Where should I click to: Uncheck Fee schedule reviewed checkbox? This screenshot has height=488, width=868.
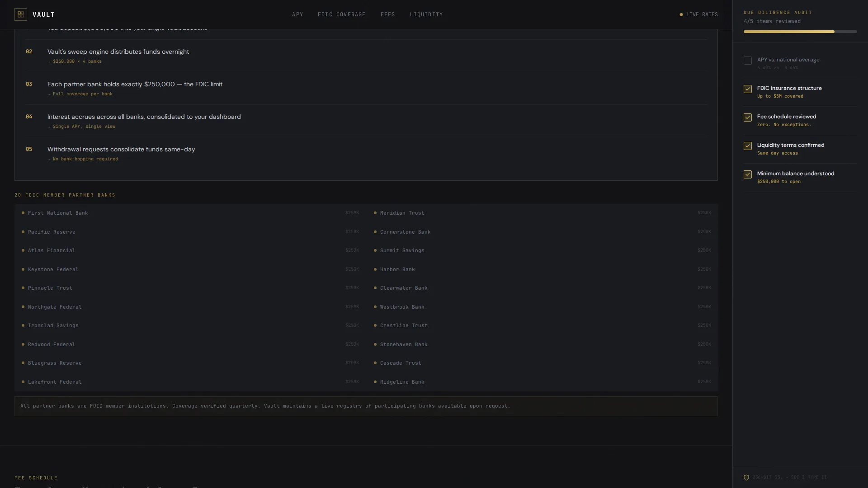point(748,117)
